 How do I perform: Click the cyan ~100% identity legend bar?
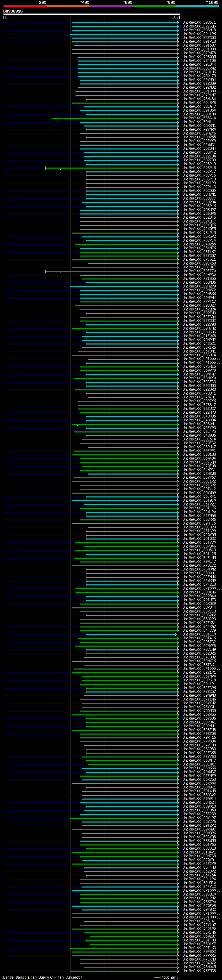[197, 6]
